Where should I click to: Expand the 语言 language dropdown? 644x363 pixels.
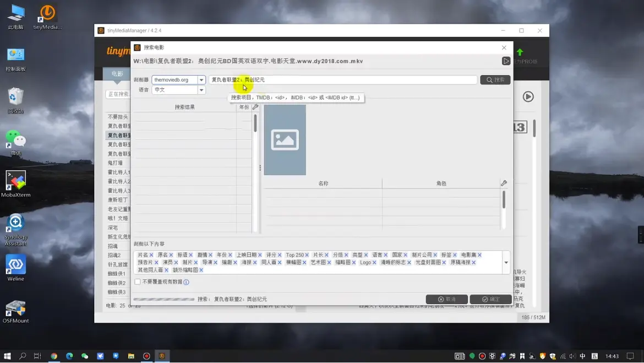coord(201,90)
